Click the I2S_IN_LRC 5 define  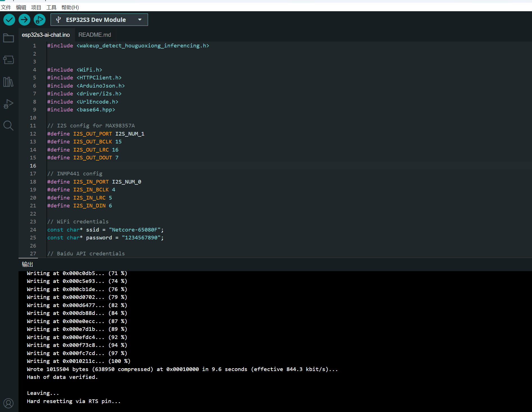(79, 198)
